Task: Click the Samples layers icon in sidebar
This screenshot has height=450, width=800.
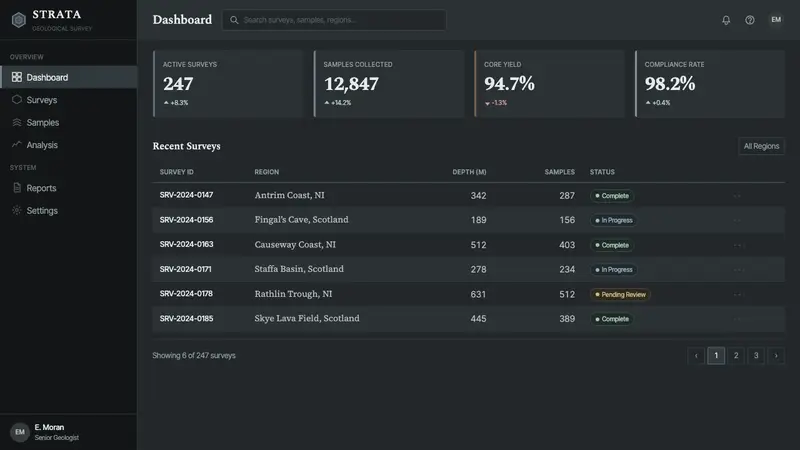Action: [17, 122]
